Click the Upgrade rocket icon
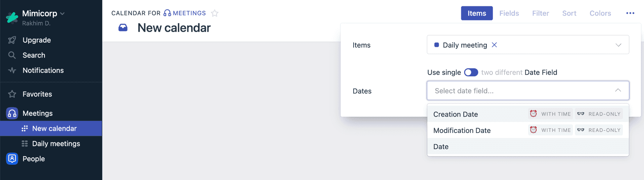Image resolution: width=644 pixels, height=180 pixels. 12,40
